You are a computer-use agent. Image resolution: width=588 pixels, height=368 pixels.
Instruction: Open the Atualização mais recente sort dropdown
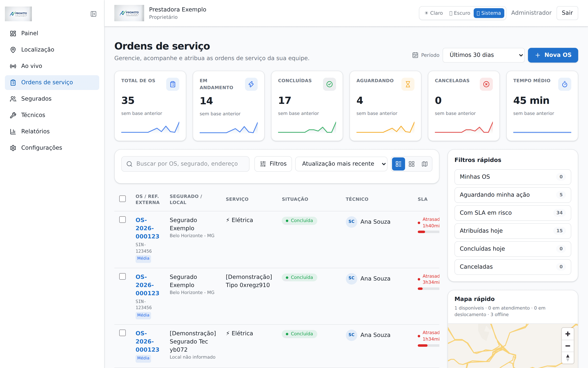pos(341,164)
